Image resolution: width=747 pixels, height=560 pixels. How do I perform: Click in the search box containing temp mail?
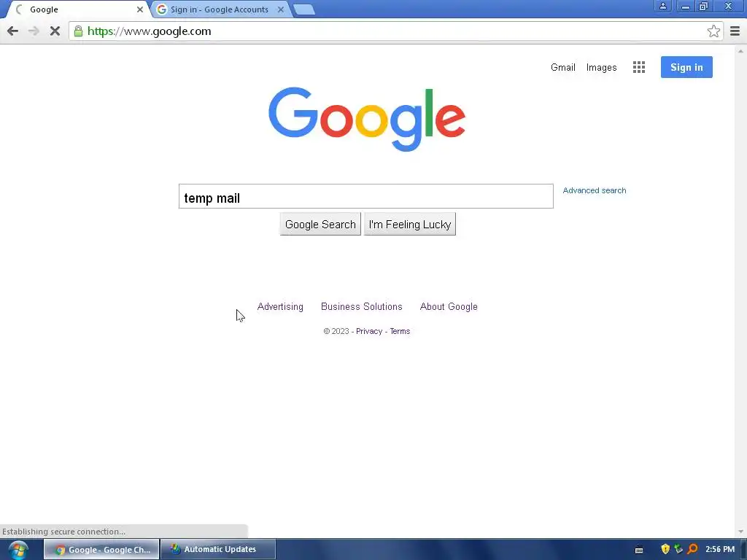366,196
